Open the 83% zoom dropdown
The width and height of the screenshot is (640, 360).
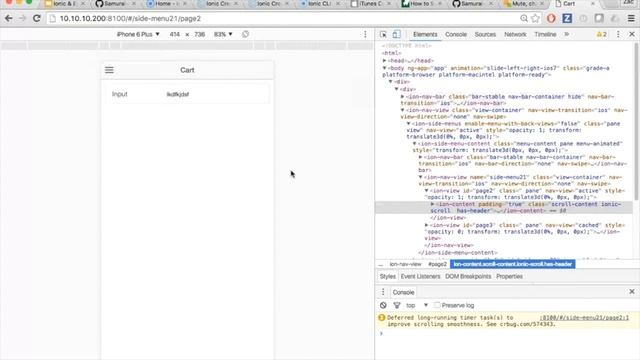[x=223, y=34]
